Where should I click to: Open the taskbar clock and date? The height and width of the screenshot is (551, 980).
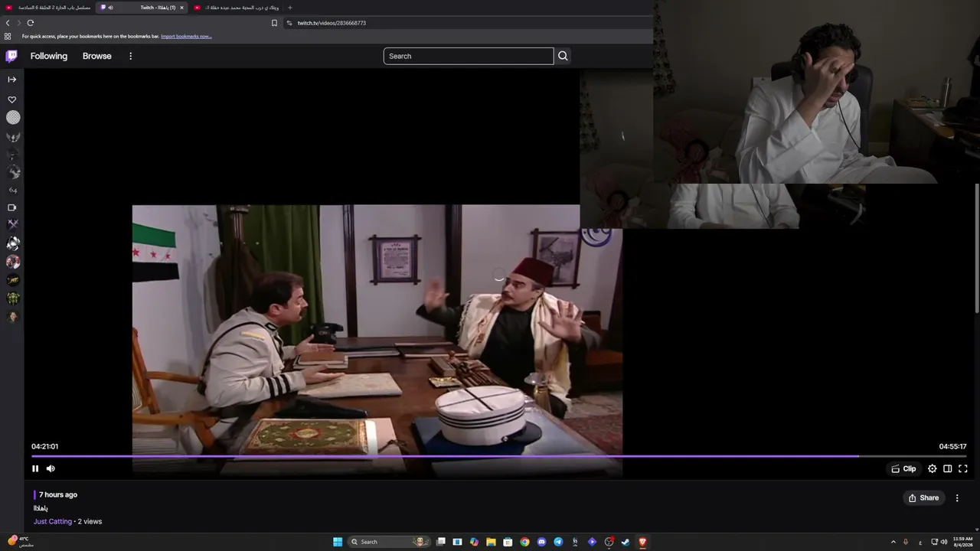[x=962, y=542]
